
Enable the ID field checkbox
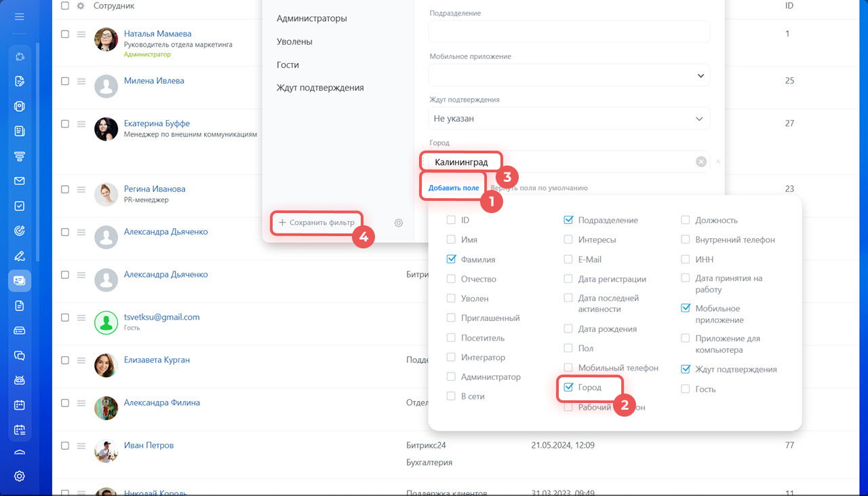coord(451,220)
